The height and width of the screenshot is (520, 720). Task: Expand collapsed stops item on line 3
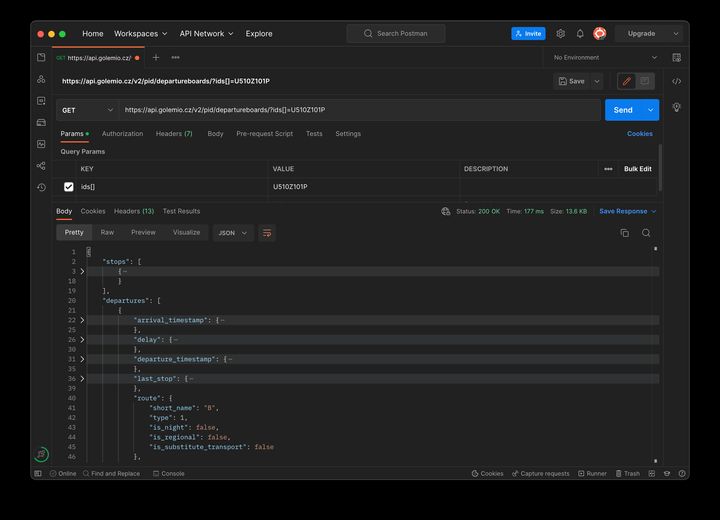pyautogui.click(x=82, y=271)
